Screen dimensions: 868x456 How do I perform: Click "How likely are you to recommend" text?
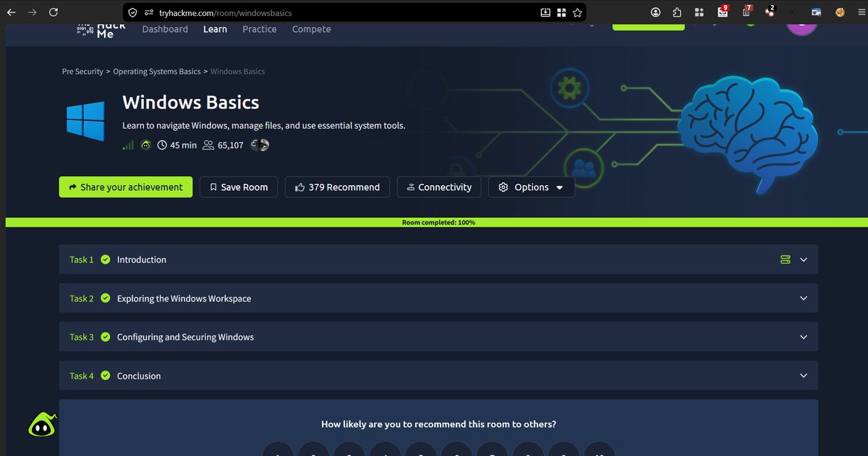pos(438,425)
